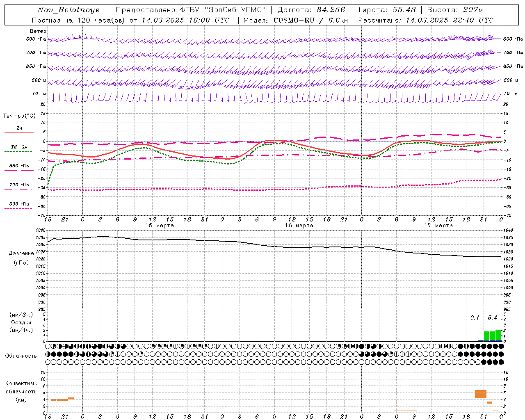Viewport: 525px width, 420px height.
Task: Click the 'Осадки' precipitation label
Action: pyautogui.click(x=21, y=322)
